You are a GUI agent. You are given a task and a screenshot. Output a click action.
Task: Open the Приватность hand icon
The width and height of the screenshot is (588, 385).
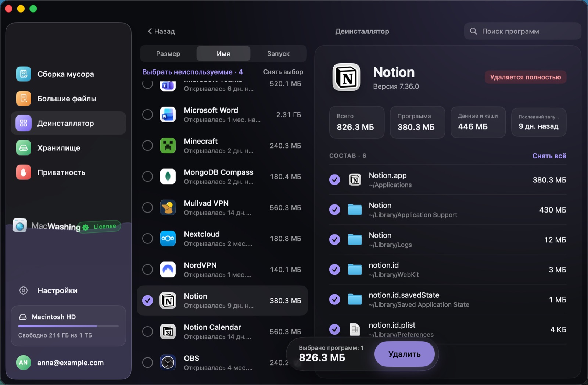coord(24,172)
